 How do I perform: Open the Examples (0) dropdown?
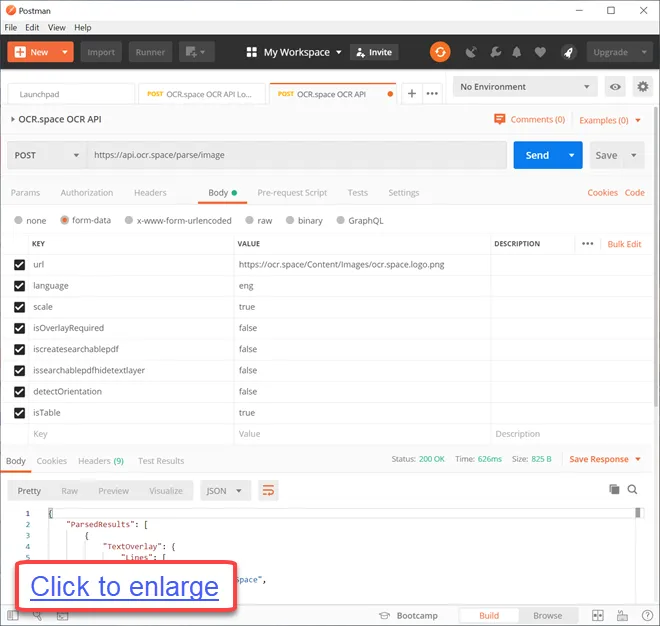tap(609, 120)
